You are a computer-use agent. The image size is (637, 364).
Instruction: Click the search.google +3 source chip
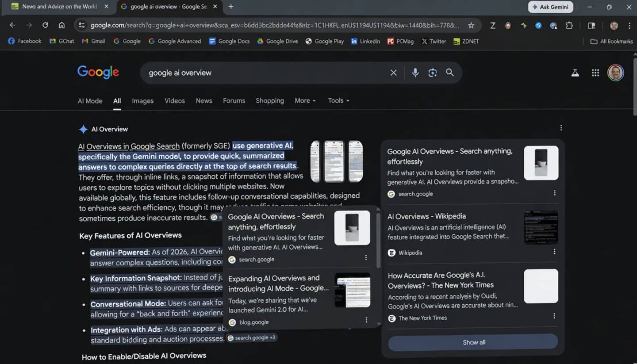[x=251, y=338]
